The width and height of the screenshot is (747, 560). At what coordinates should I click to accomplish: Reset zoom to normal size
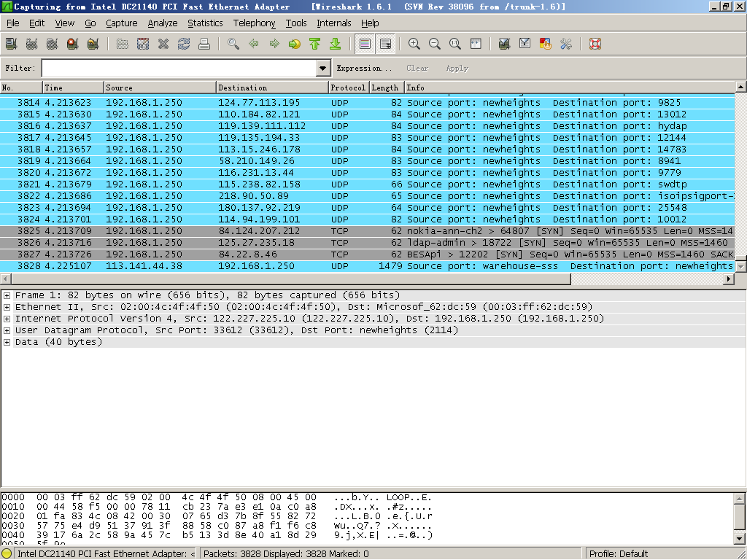pos(455,44)
